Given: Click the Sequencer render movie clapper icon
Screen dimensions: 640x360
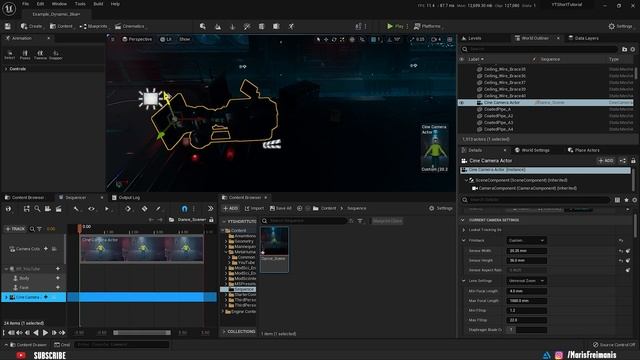Looking at the screenshot, I should (58, 209).
